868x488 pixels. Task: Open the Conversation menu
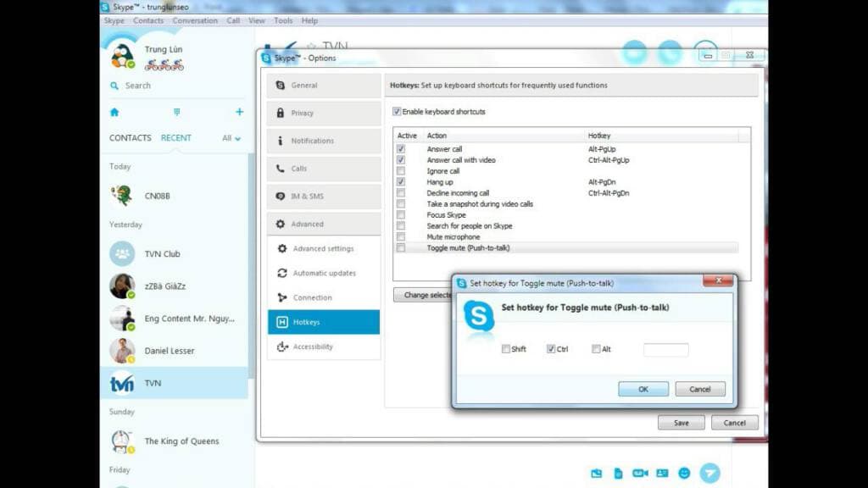tap(195, 20)
